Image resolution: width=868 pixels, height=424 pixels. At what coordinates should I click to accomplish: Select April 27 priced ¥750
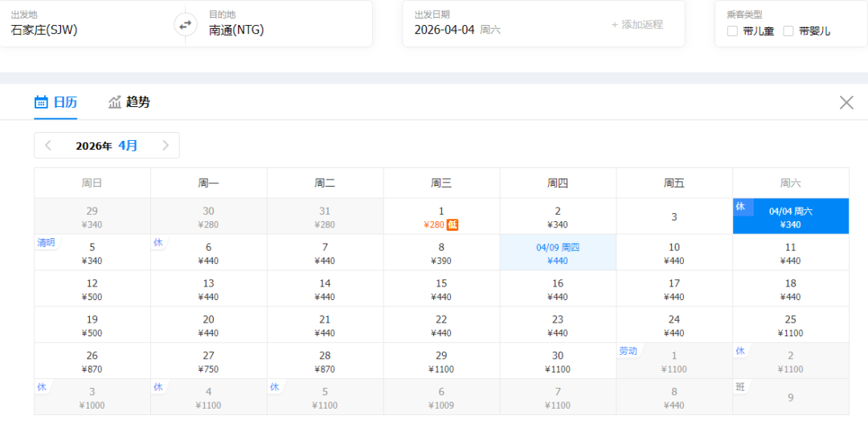(209, 360)
